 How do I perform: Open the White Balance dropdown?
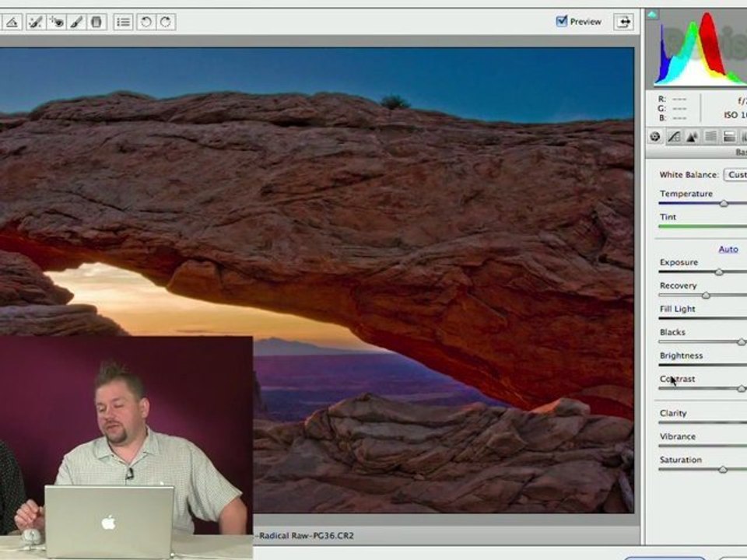[735, 175]
